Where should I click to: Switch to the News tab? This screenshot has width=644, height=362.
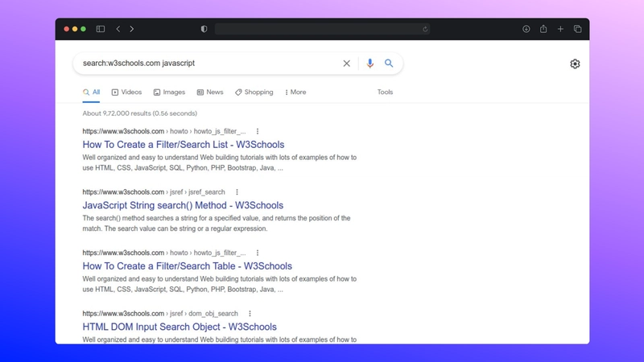[x=210, y=93]
